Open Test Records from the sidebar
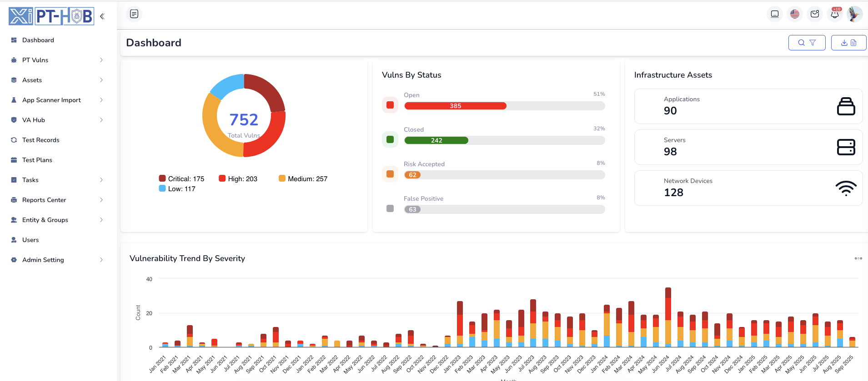Image resolution: width=868 pixels, height=381 pixels. [x=40, y=140]
